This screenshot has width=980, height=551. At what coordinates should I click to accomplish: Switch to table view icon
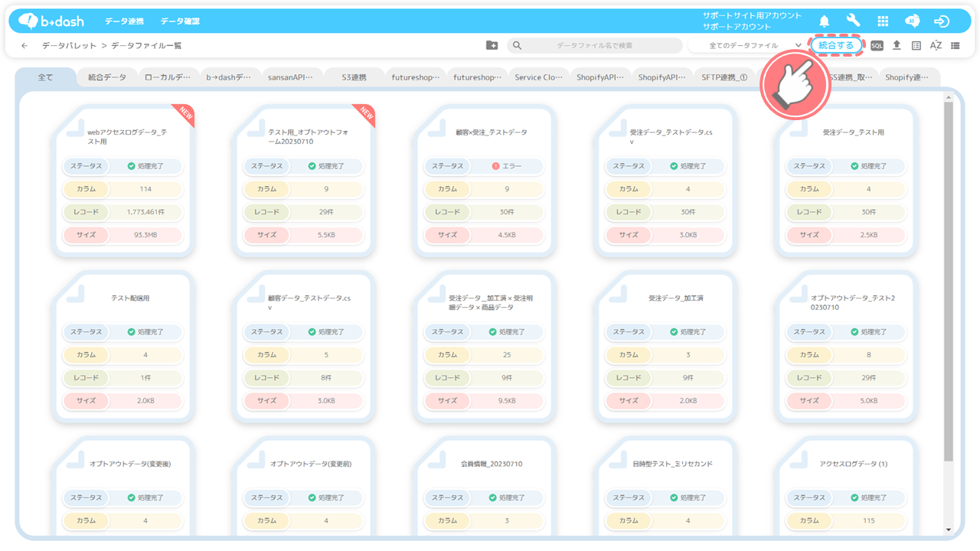tap(916, 46)
